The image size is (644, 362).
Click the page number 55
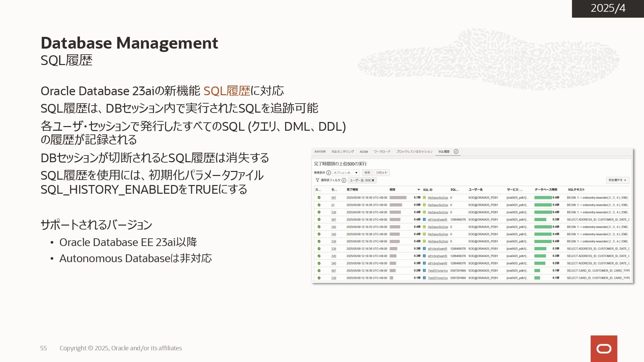(44, 348)
